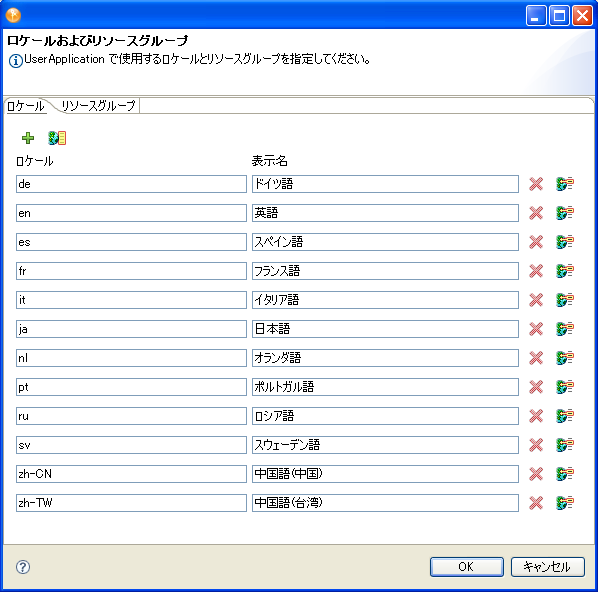Viewport: 598px width, 592px height.
Task: Open localization icon for ru row
Action: (565, 416)
